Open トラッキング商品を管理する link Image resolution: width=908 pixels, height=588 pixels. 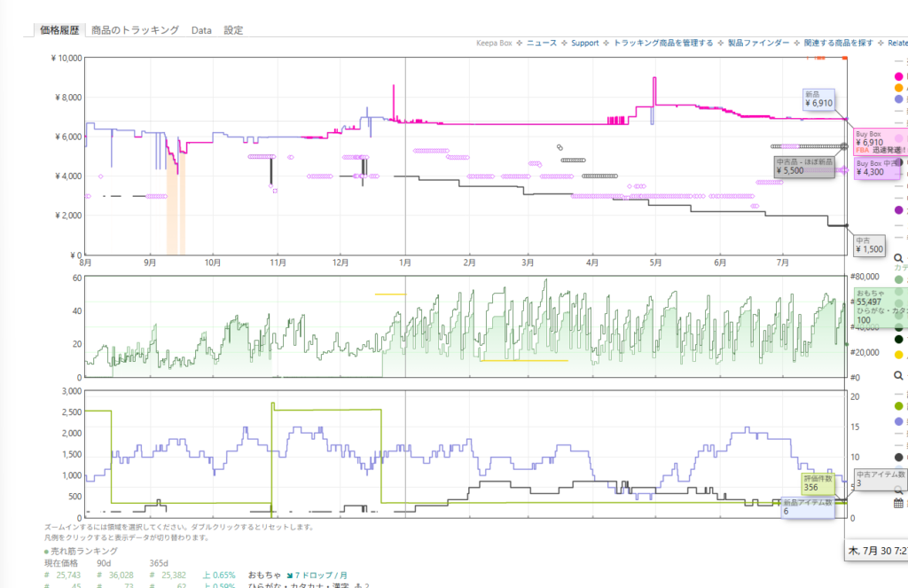[663, 43]
